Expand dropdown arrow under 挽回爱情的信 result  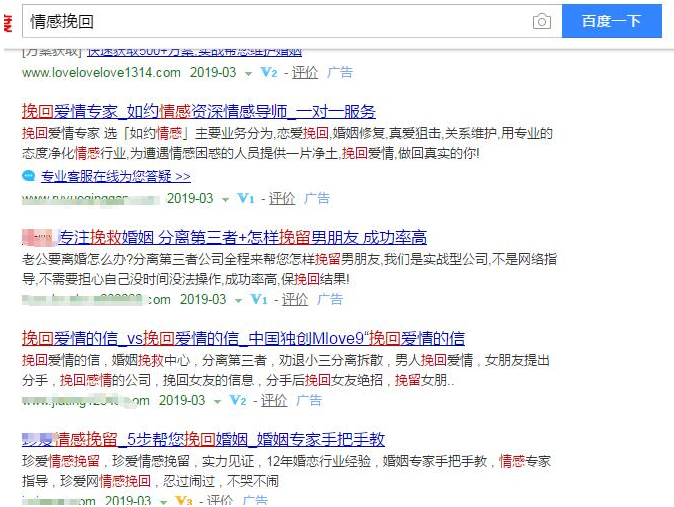click(217, 402)
